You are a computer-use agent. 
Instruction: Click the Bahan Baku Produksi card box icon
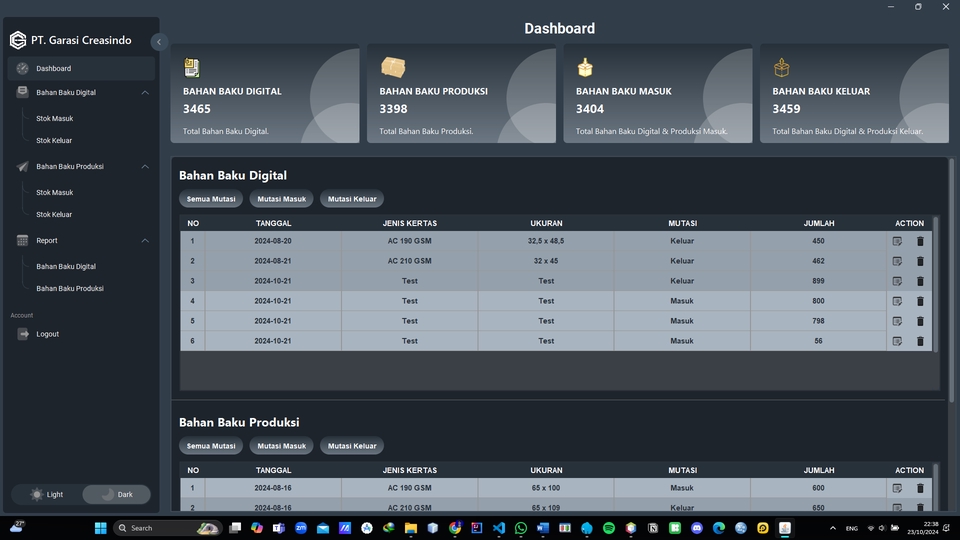click(x=393, y=67)
